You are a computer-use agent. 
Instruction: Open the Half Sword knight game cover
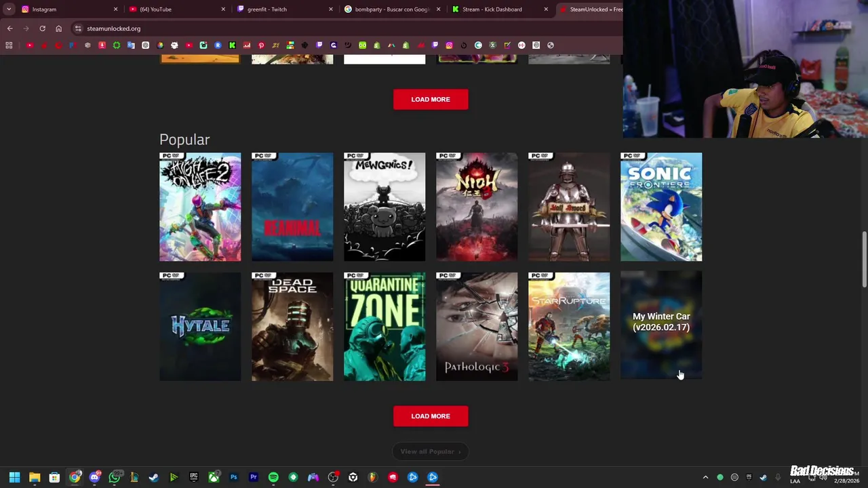[x=569, y=207]
